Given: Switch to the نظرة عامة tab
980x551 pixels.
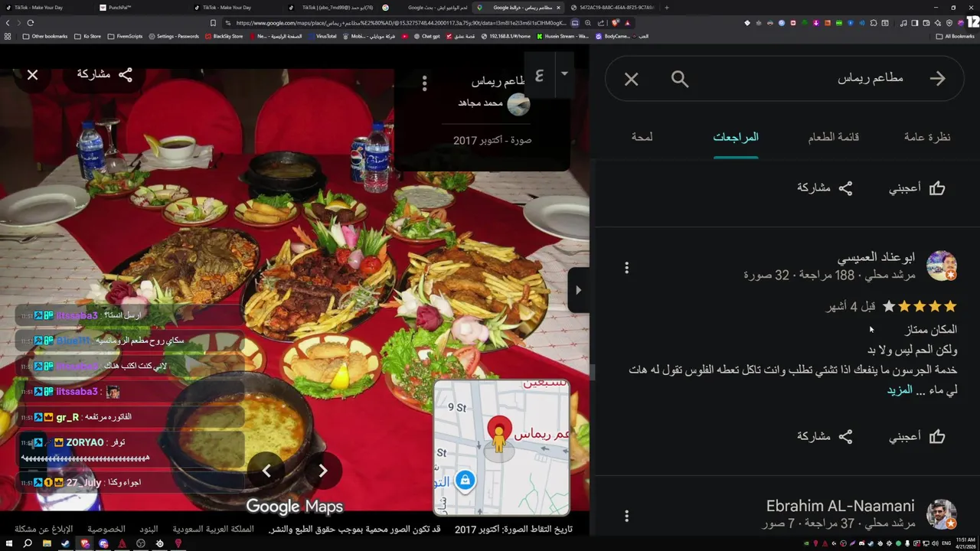Looking at the screenshot, I should [x=927, y=137].
